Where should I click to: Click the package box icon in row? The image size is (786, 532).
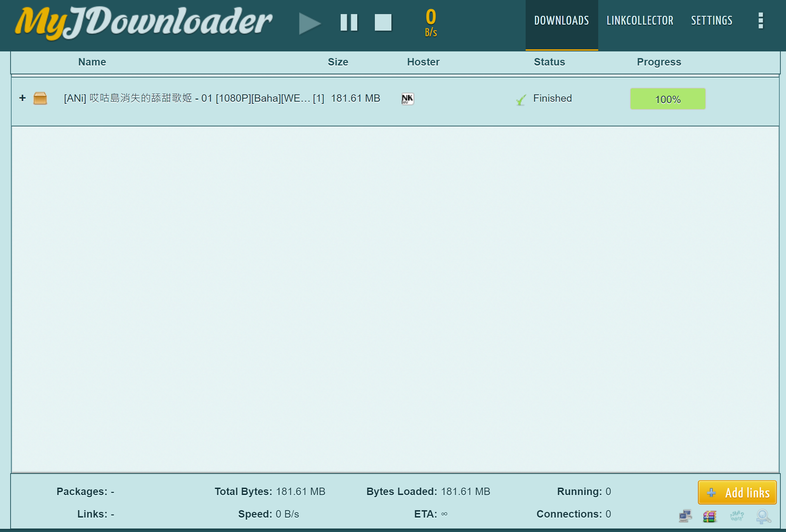(40, 98)
